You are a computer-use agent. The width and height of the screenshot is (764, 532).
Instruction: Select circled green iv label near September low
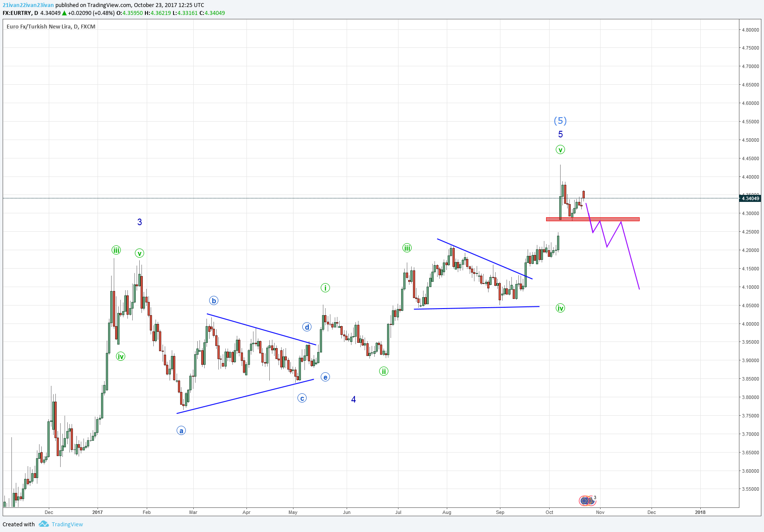[560, 308]
